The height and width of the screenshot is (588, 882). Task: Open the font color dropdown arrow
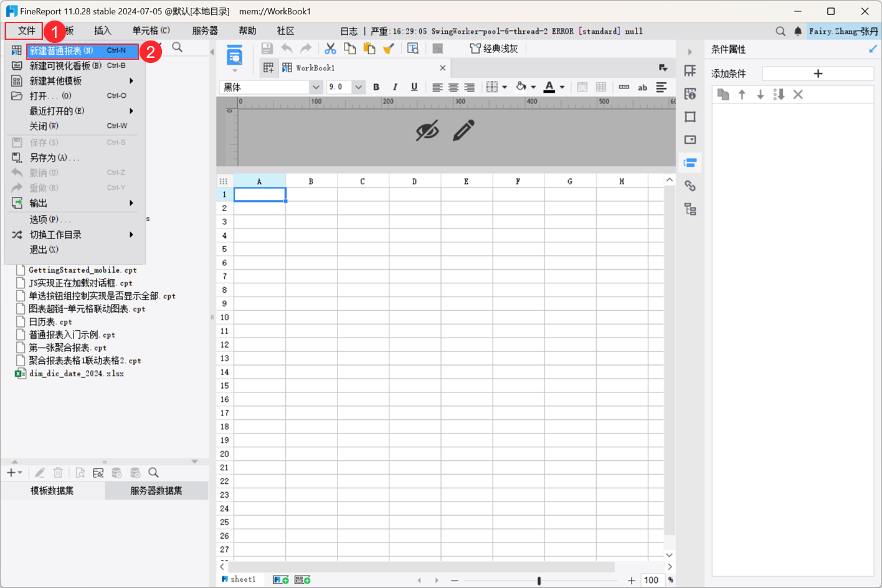[x=562, y=88]
